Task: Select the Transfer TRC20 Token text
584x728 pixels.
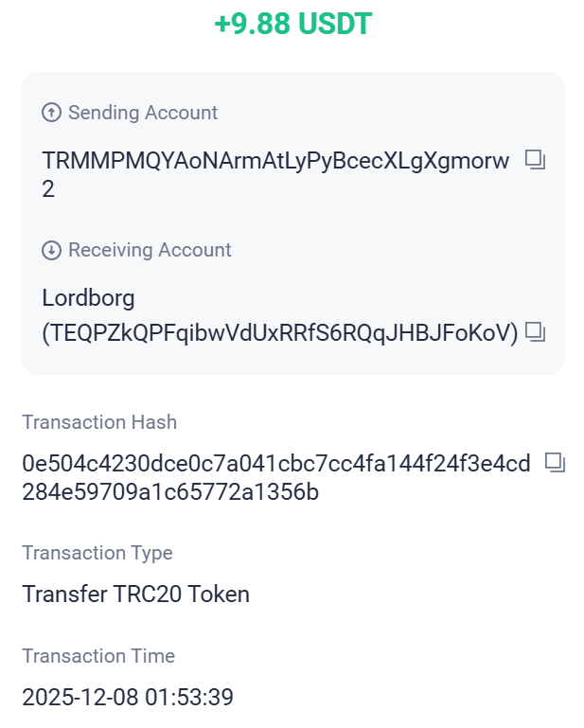Action: (x=135, y=595)
